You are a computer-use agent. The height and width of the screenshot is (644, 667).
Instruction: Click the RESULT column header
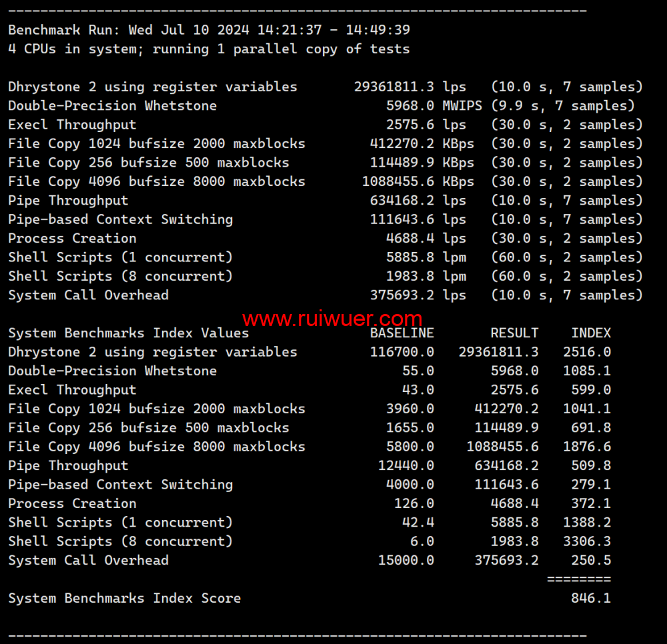click(x=514, y=333)
